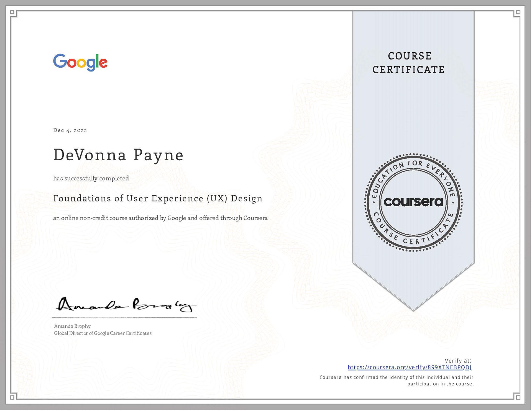532x411 pixels.
Task: Select the Dec 4, 2022 date
Action: point(70,130)
